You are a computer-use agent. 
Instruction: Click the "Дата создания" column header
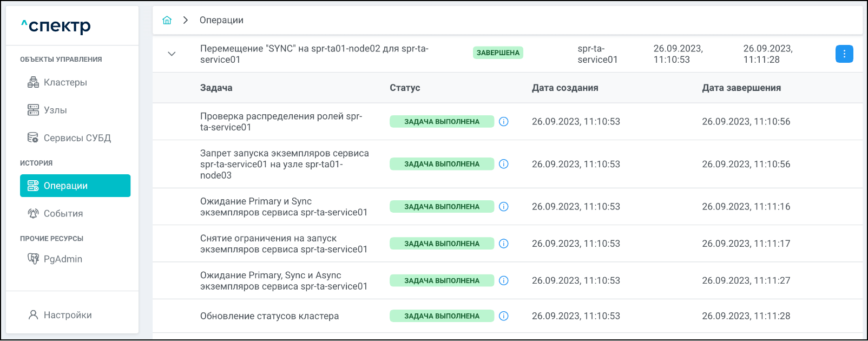pyautogui.click(x=565, y=88)
